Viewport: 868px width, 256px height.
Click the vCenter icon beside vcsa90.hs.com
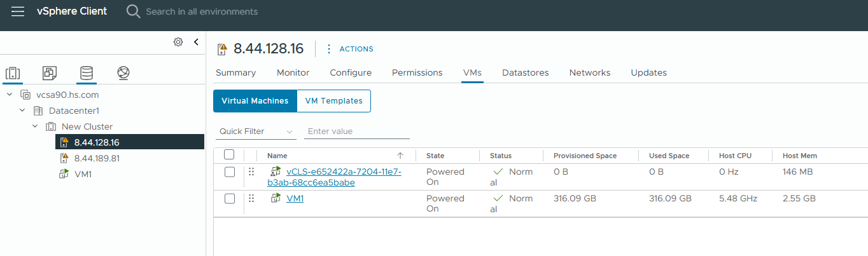point(25,95)
